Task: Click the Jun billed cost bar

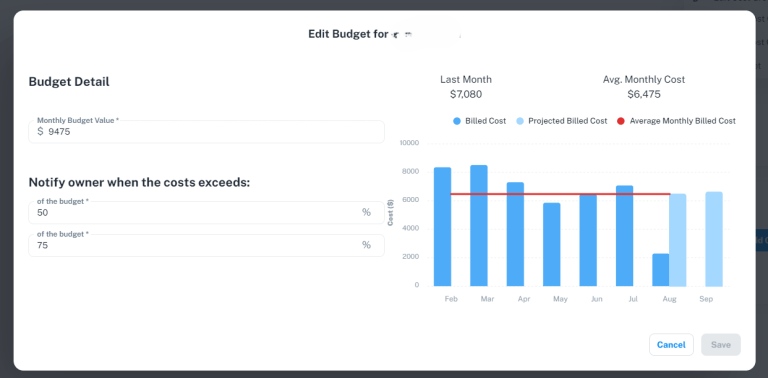Action: click(588, 240)
